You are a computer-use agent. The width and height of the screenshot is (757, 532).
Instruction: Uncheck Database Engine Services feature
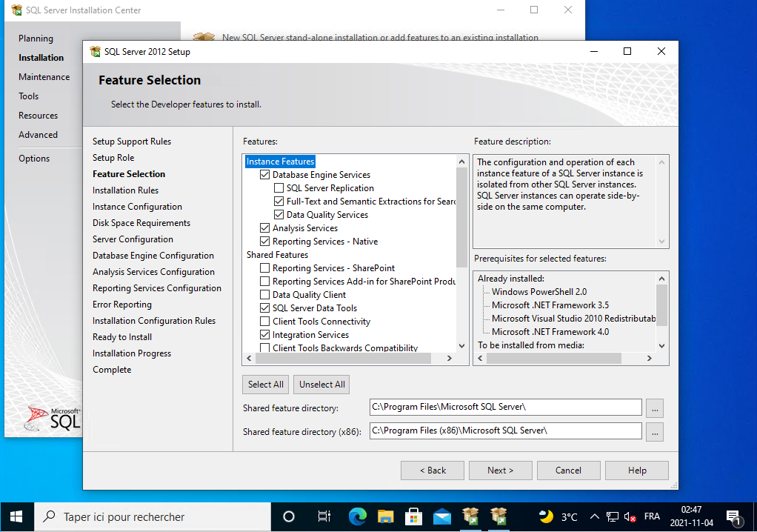click(265, 175)
